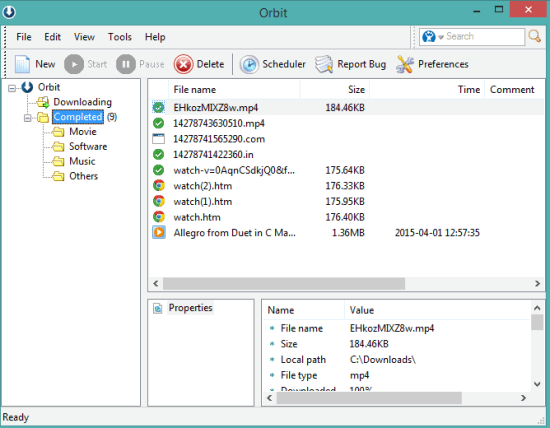Click the Report Bug button label
Screen dimensions: 550x428
click(361, 64)
